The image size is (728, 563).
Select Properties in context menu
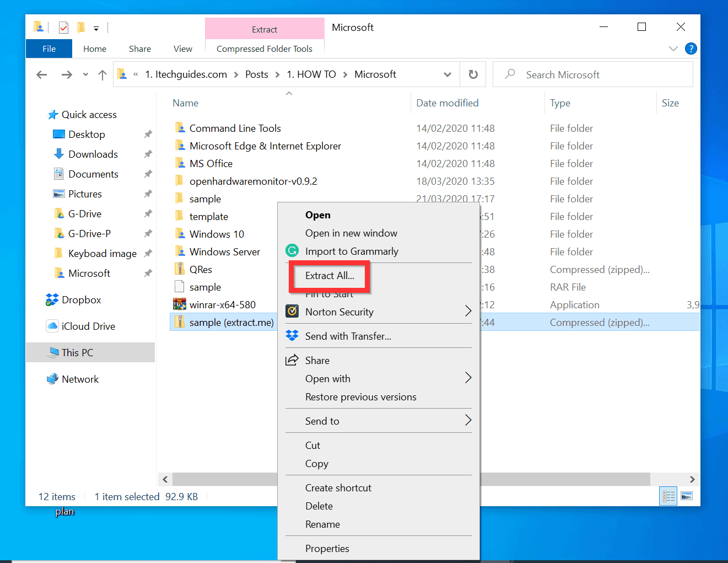(327, 549)
